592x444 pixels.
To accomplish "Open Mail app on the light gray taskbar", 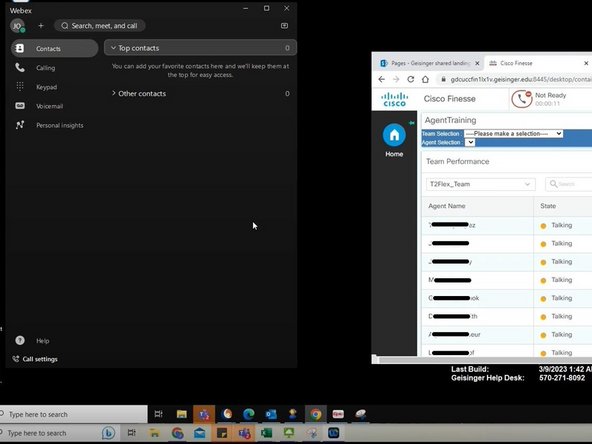I will [199, 433].
